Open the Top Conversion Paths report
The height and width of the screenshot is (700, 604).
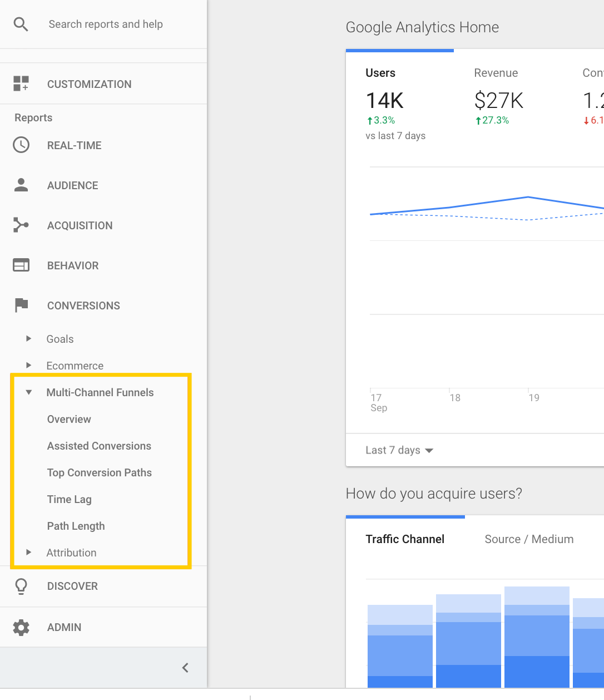100,472
